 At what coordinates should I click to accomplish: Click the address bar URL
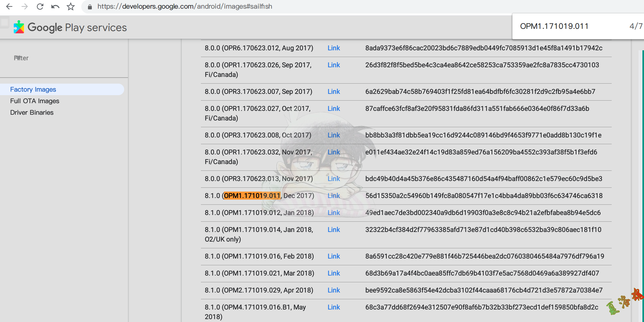coord(185,6)
